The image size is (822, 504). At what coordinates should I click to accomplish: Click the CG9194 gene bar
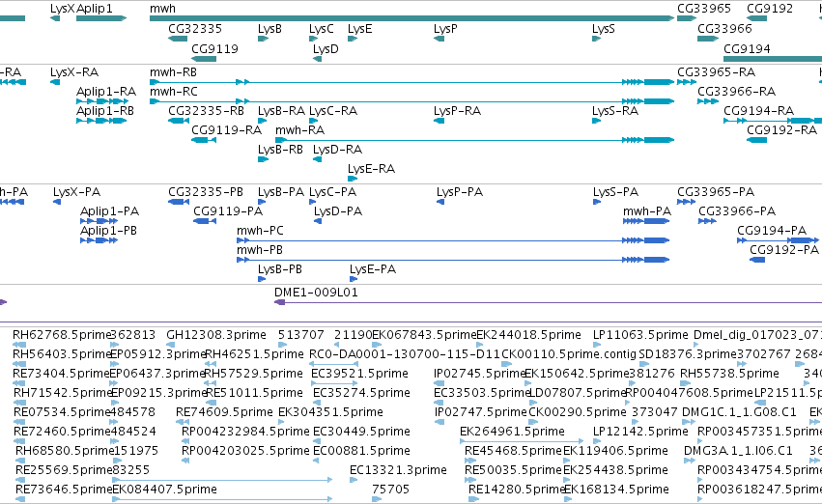coord(773,59)
